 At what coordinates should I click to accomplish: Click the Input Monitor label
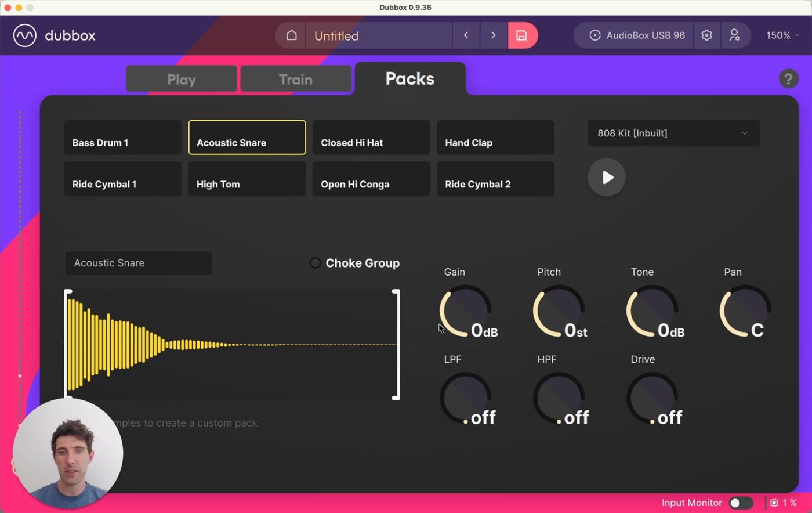(691, 503)
